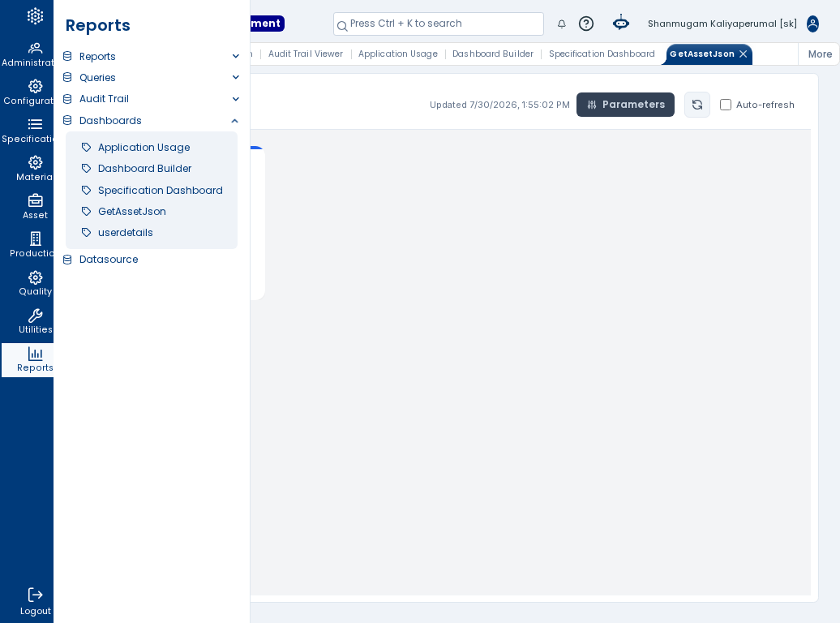Open the chatbot assistant robot icon
Image resolution: width=840 pixels, height=623 pixels.
pyautogui.click(x=621, y=23)
